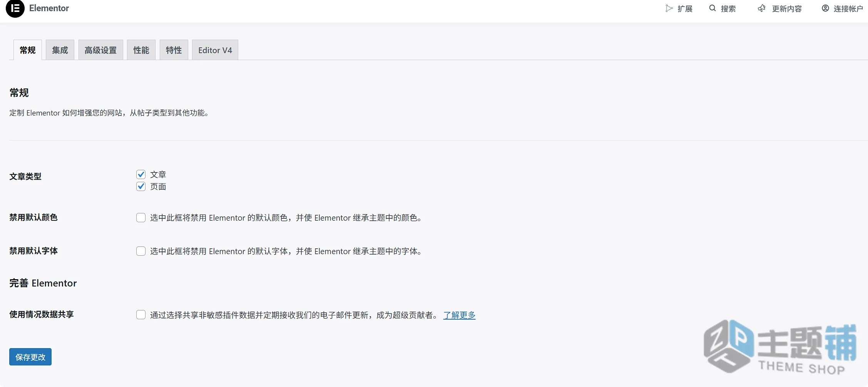Click the 完善 Elementor section heading

[x=43, y=283]
